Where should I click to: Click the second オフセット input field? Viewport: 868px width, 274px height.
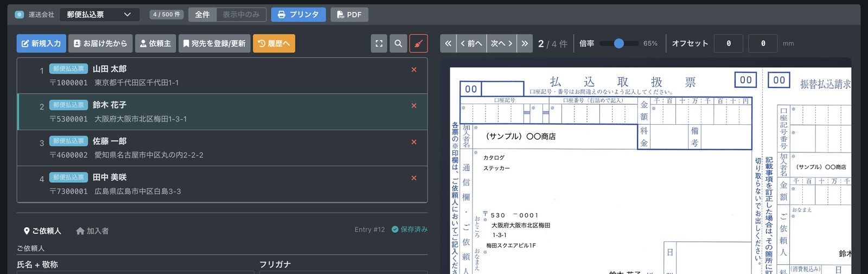point(763,43)
